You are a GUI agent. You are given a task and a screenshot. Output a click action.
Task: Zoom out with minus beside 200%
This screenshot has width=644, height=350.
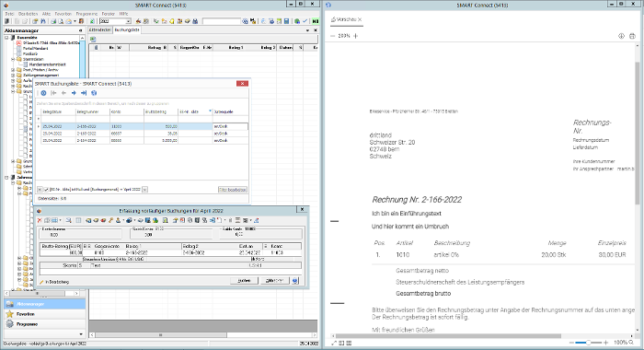pos(333,36)
